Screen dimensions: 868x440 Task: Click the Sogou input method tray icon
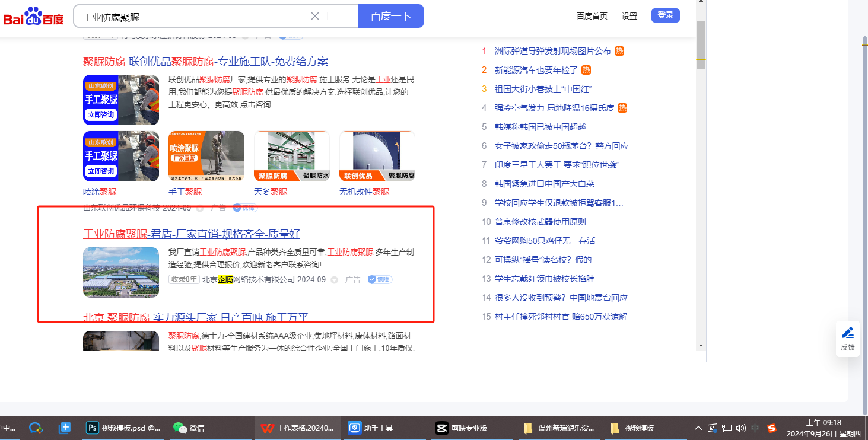(772, 428)
